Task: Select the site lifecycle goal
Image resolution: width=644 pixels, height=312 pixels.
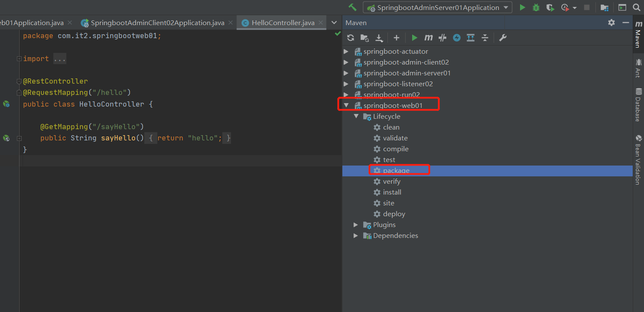Action: [389, 203]
